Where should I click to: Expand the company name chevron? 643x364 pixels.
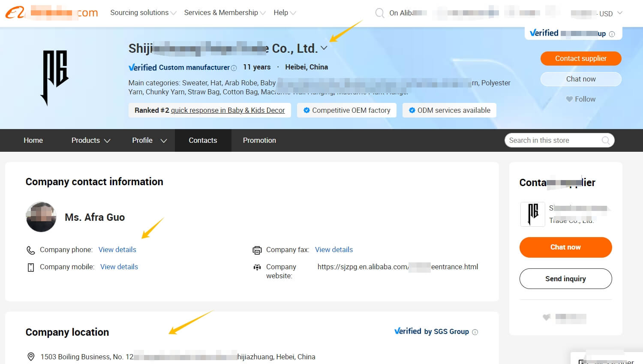point(324,48)
